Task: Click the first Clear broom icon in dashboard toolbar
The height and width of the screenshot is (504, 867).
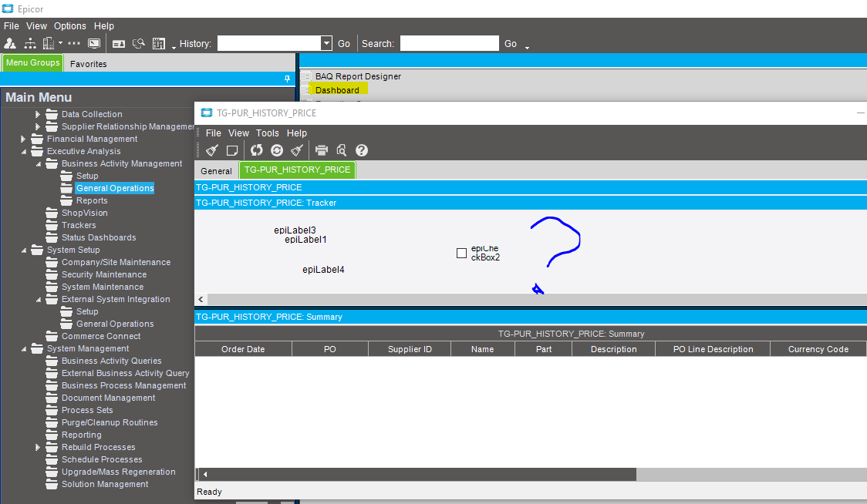Action: pos(212,150)
